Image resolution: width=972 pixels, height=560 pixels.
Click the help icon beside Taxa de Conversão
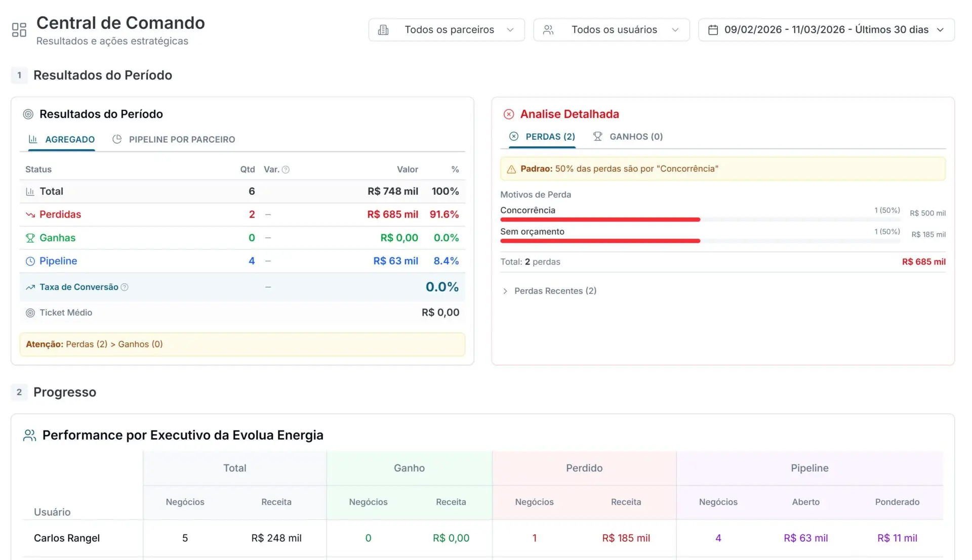point(125,287)
